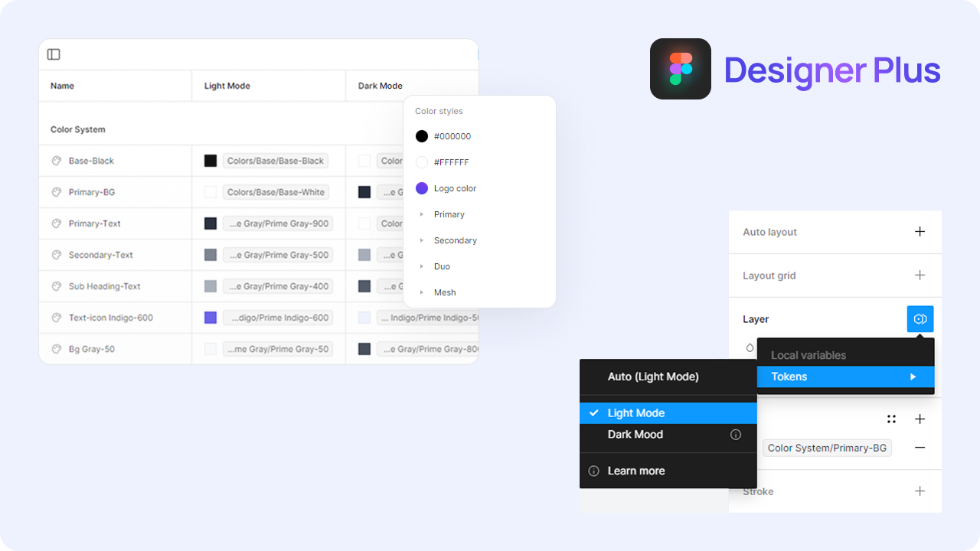The width and height of the screenshot is (980, 551).
Task: Click Colors/Base/Base-White variable chip
Action: pyautogui.click(x=276, y=192)
